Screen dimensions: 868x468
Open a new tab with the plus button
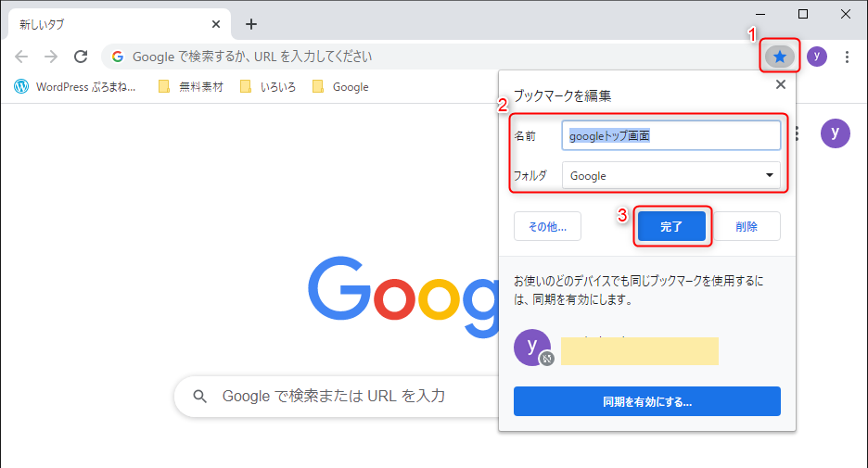coord(251,24)
